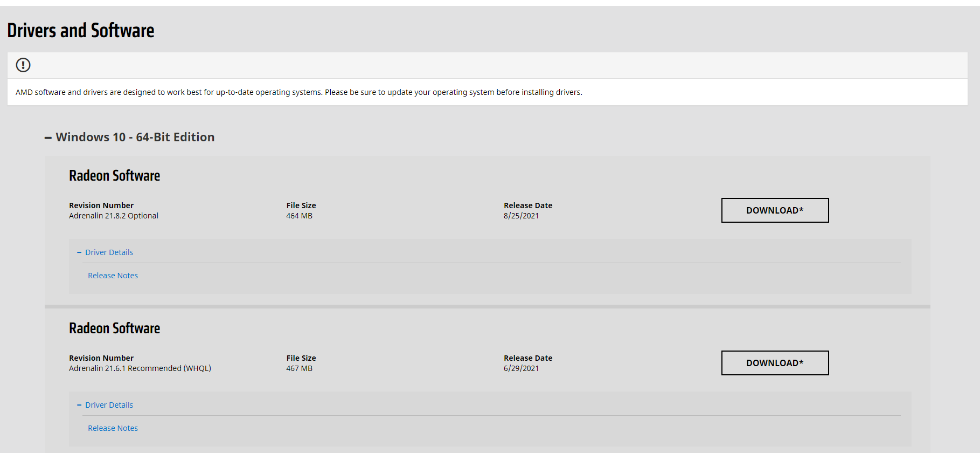This screenshot has height=453, width=980.
Task: Click the '467 MB' file size value
Action: [299, 368]
